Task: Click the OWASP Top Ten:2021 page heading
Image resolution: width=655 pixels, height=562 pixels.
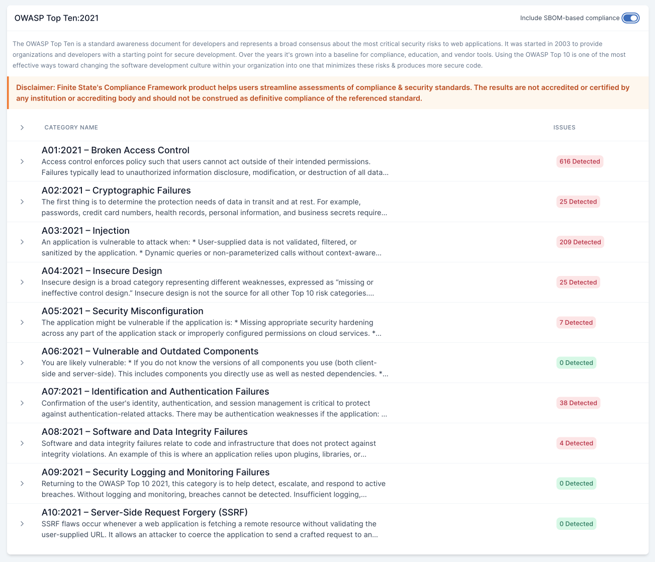Action: pos(56,18)
